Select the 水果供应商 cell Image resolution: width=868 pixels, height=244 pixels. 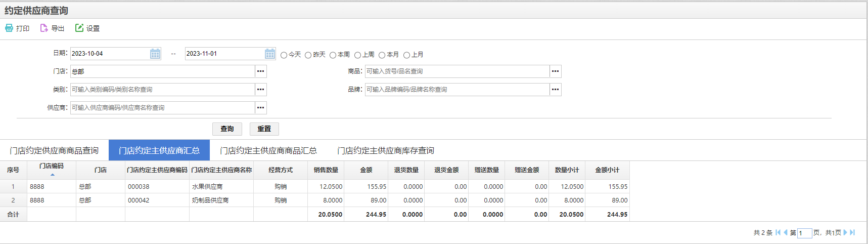pos(221,187)
